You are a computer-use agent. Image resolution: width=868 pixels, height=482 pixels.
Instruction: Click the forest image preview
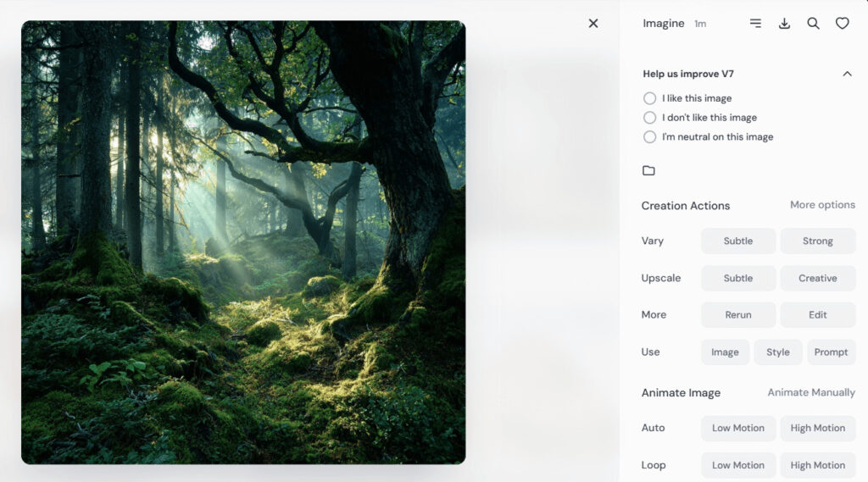[x=243, y=242]
